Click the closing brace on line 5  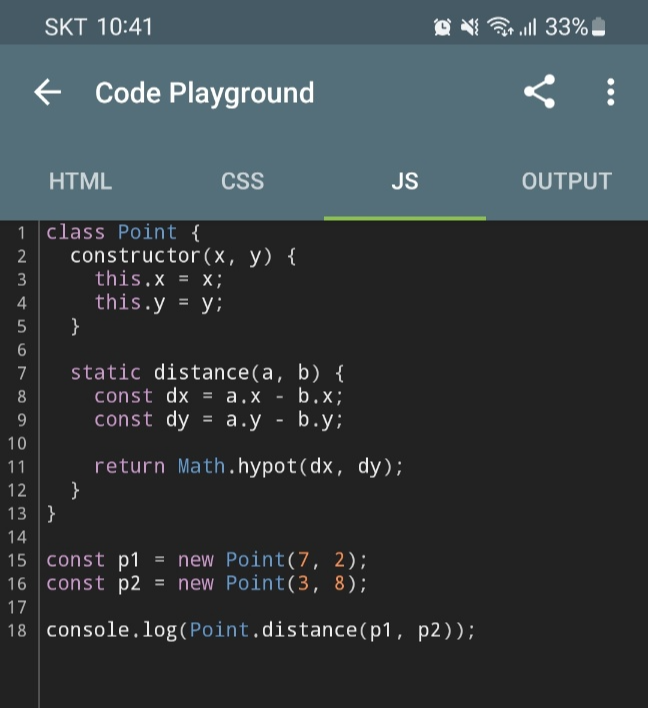point(75,326)
